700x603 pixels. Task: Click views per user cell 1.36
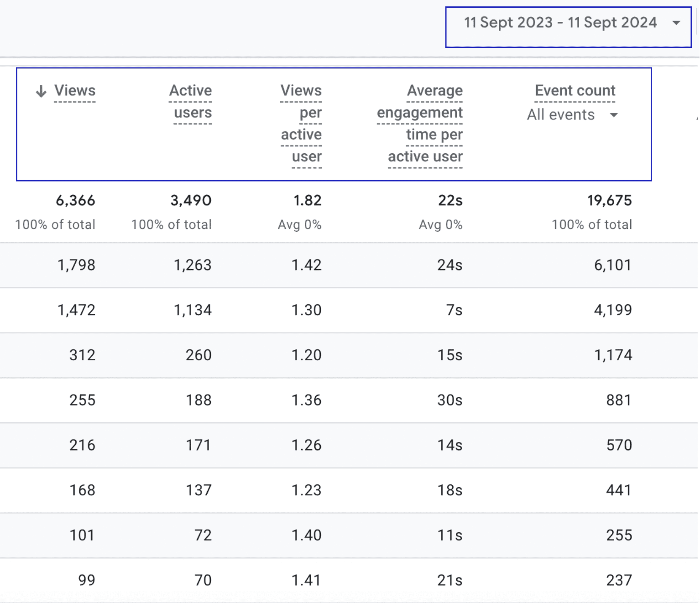point(307,400)
